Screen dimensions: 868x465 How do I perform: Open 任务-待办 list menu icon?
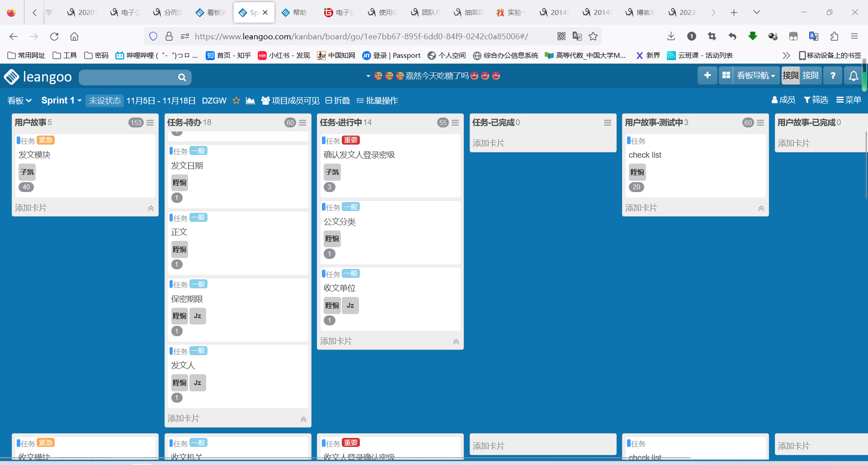click(x=302, y=122)
